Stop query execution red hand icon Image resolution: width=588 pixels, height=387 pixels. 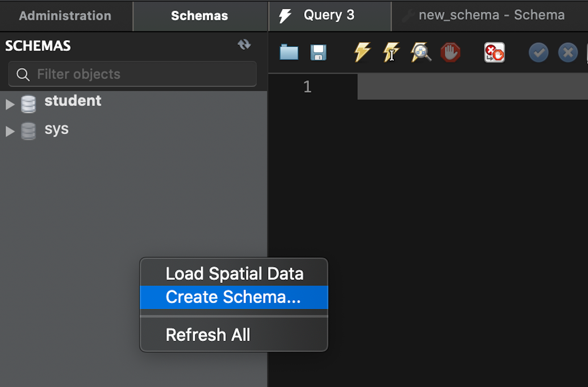(451, 53)
